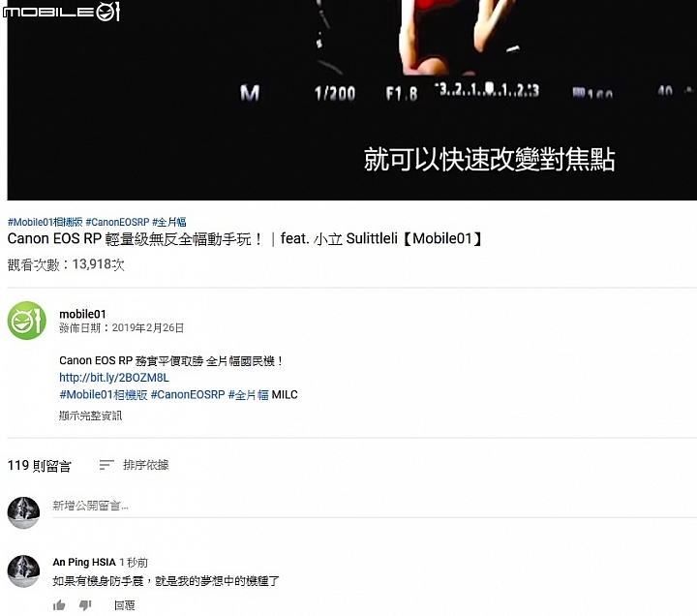The height and width of the screenshot is (616, 697).
Task: Open #全片幅 hashtag in the description
Action: coord(249,394)
